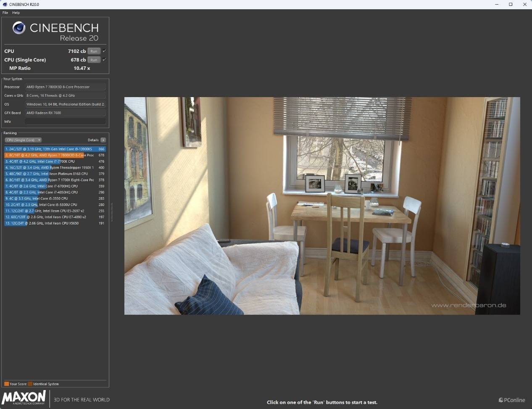Select the Processor field showing Ryzen 7 7800X3D

tap(65, 87)
